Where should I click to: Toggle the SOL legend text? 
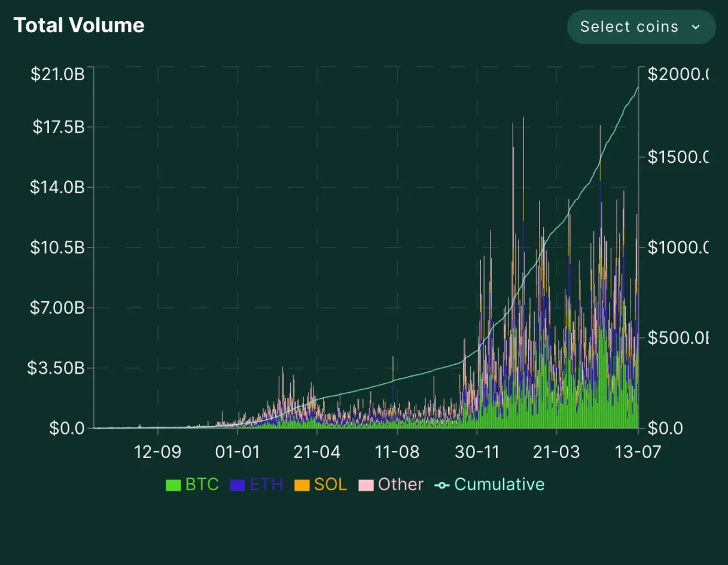click(x=330, y=484)
